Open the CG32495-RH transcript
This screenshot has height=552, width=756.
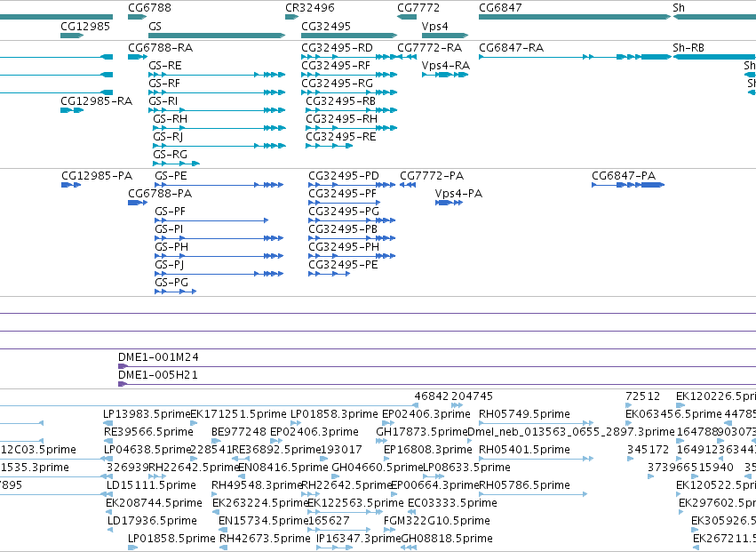coord(352,128)
